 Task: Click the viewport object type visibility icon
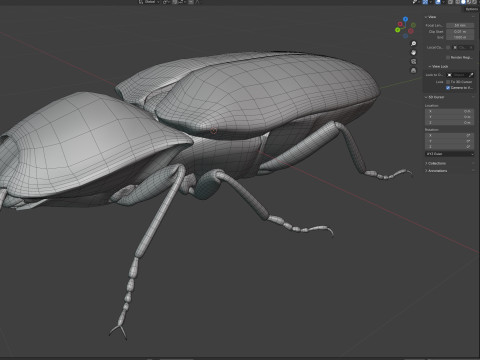415,2
